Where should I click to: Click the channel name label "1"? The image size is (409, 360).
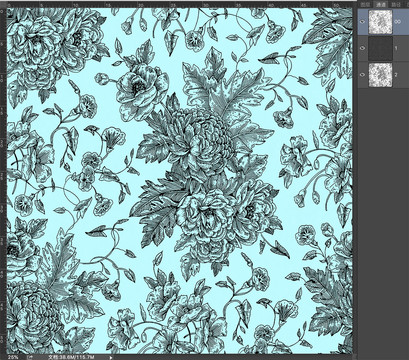click(x=396, y=48)
